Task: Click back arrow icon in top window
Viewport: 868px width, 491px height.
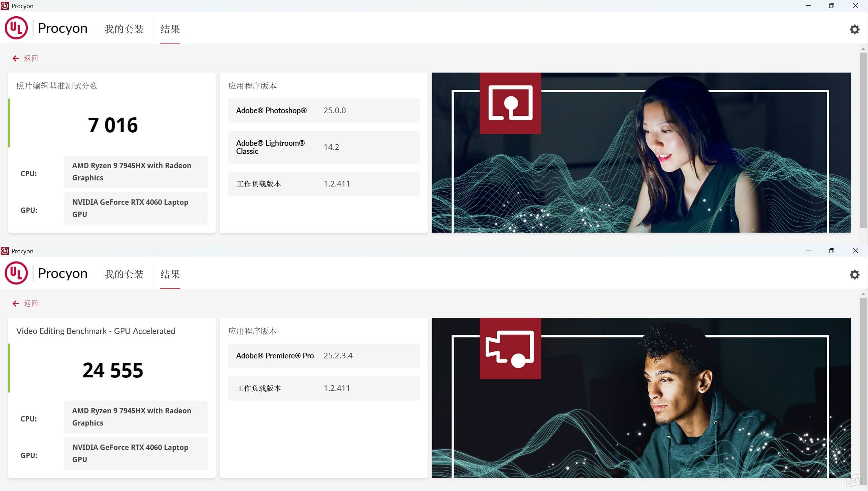Action: (16, 59)
